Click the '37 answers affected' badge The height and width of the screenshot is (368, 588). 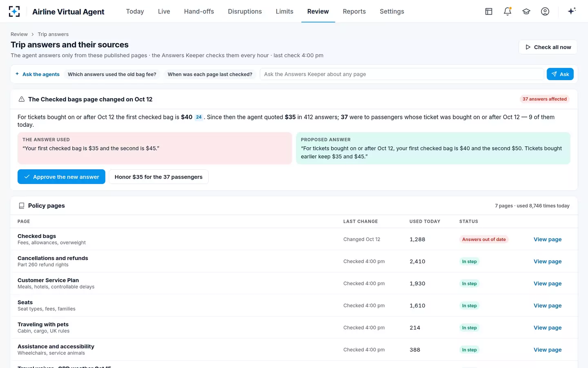545,99
